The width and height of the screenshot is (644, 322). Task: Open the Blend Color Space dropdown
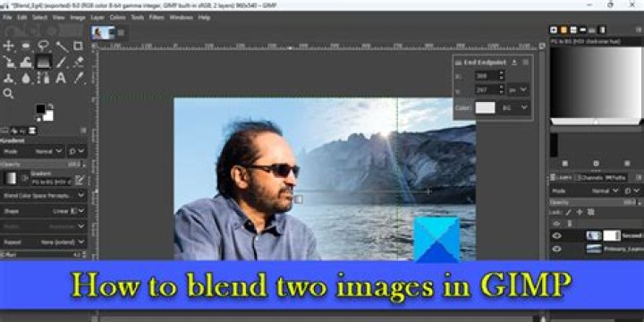click(x=44, y=196)
